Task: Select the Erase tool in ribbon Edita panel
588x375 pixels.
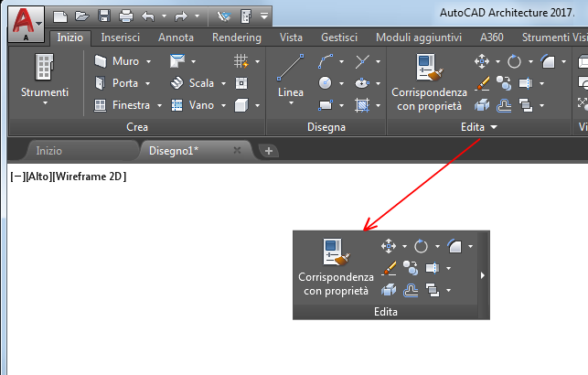Action: coord(482,83)
